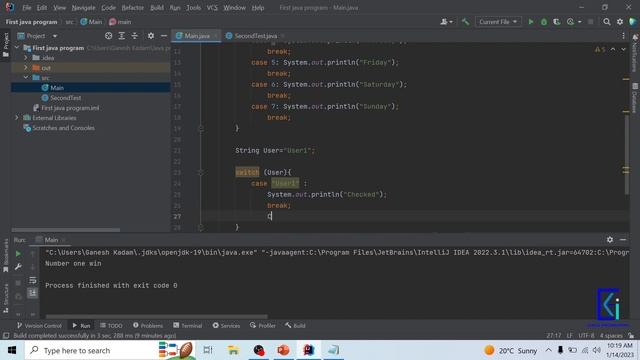Open the VCS menu
Image resolution: width=640 pixels, height=360 pixels.
pyautogui.click(x=212, y=8)
